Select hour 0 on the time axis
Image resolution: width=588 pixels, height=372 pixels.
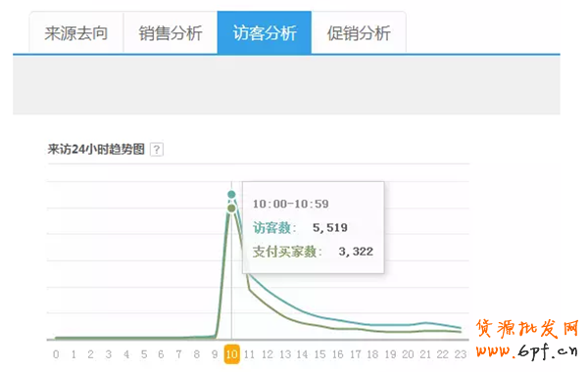click(56, 354)
